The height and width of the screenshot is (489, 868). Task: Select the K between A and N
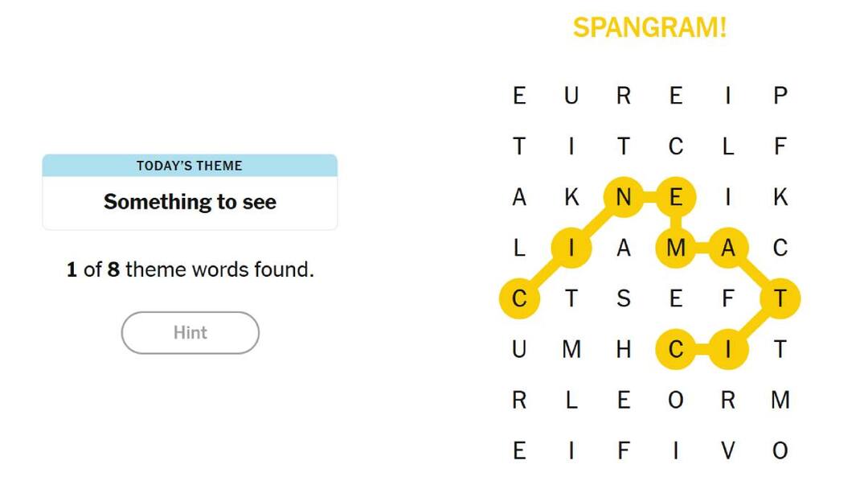pyautogui.click(x=571, y=197)
